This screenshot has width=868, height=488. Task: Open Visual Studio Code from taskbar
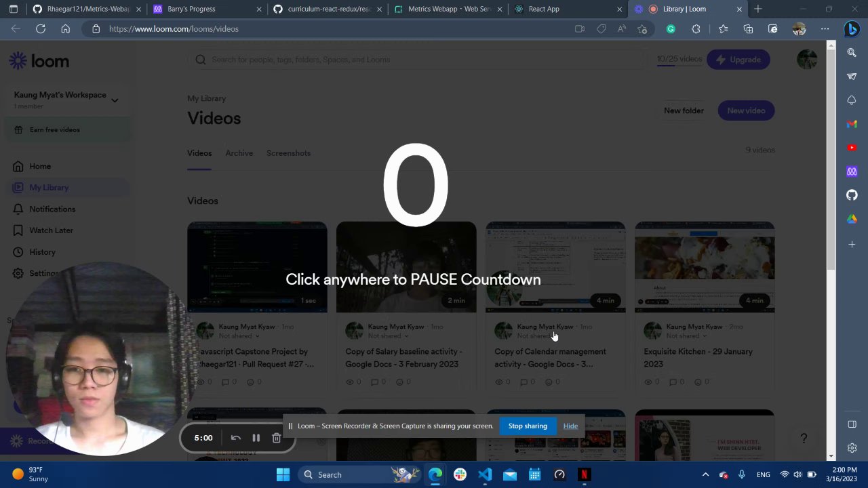(485, 474)
